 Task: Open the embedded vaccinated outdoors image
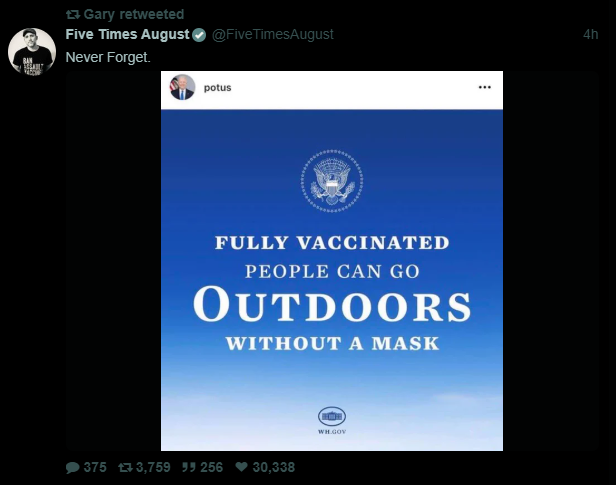pos(332,261)
